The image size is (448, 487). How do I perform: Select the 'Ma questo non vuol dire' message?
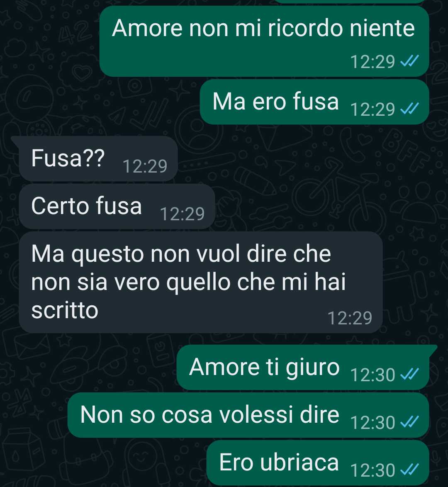(201, 282)
